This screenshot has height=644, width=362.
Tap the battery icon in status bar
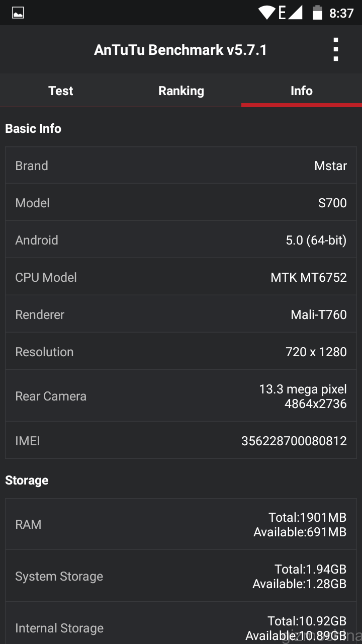point(317,13)
